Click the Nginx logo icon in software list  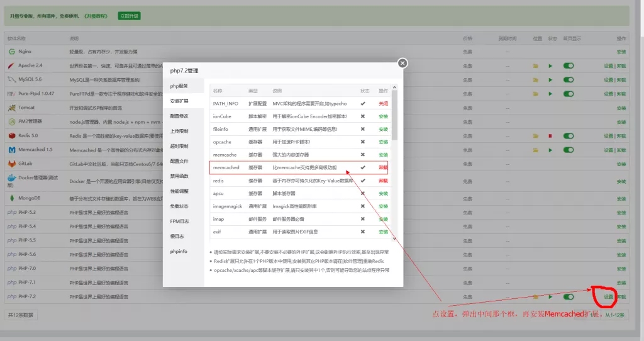(x=11, y=52)
